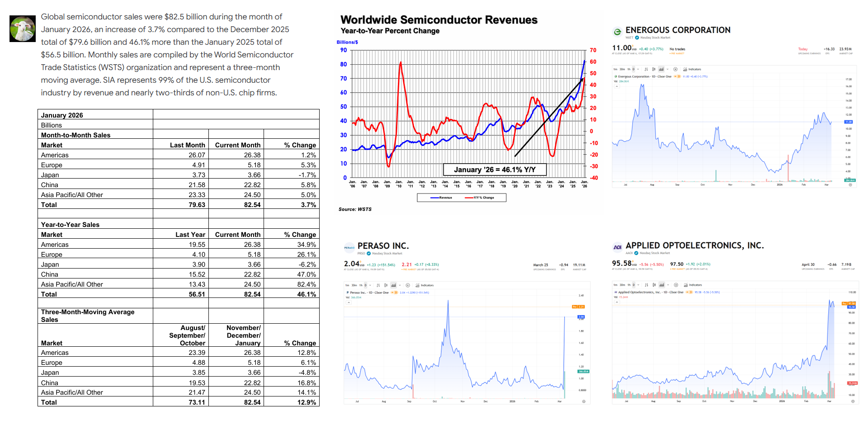The height and width of the screenshot is (434, 868).
Task: Switch Peraso chart to 30m timeframe
Action: click(354, 285)
